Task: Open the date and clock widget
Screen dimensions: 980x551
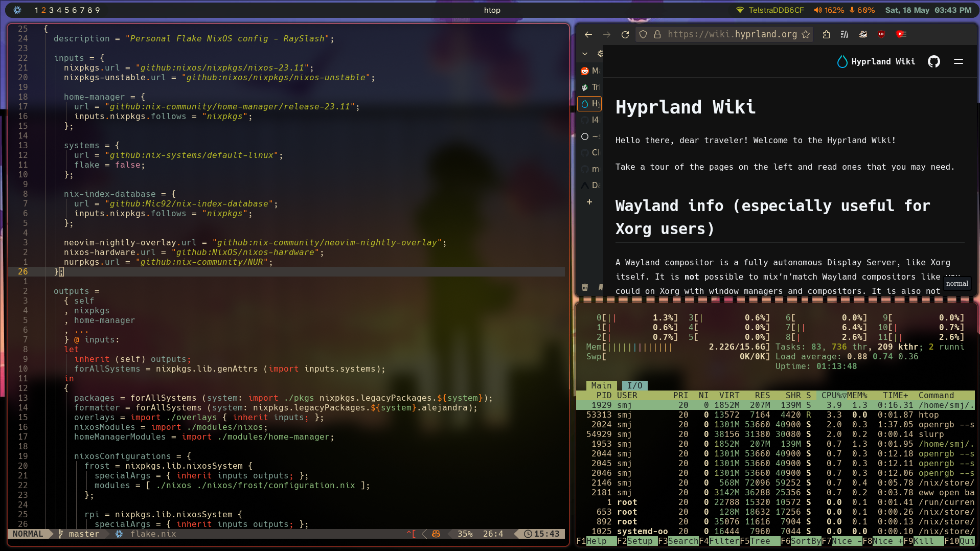Action: (928, 10)
